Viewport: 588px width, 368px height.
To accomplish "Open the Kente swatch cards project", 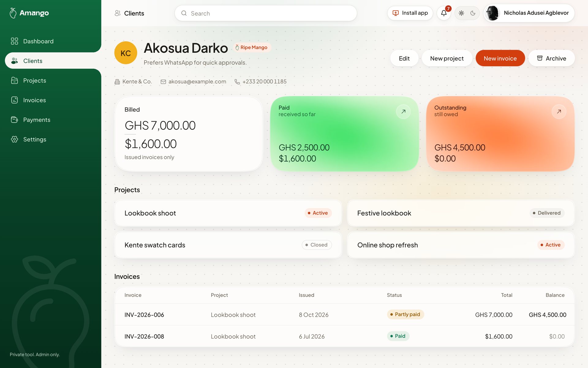I will pos(228,245).
